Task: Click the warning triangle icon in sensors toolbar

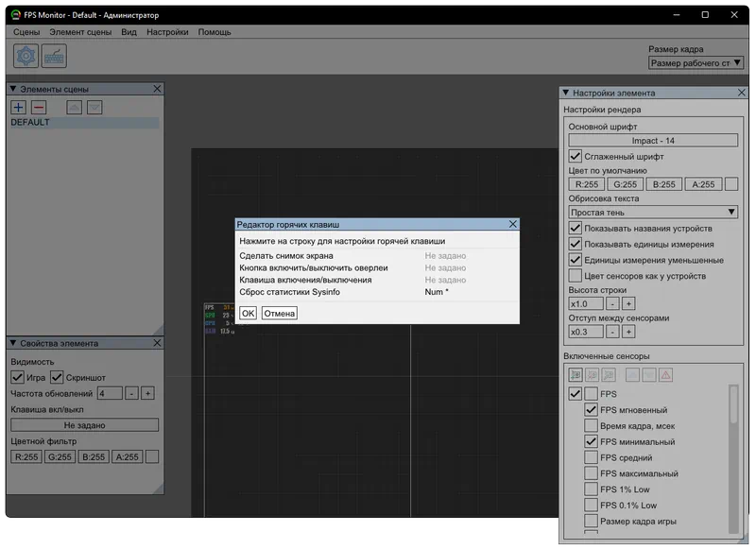Action: click(665, 375)
